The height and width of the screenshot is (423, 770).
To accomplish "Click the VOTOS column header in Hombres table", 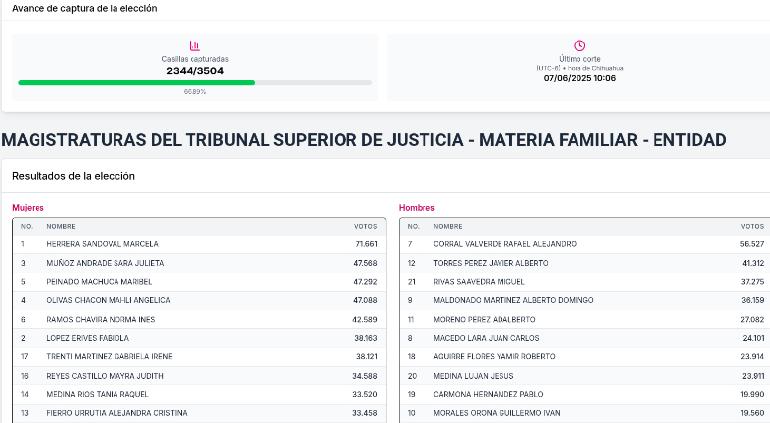I will (x=752, y=226).
